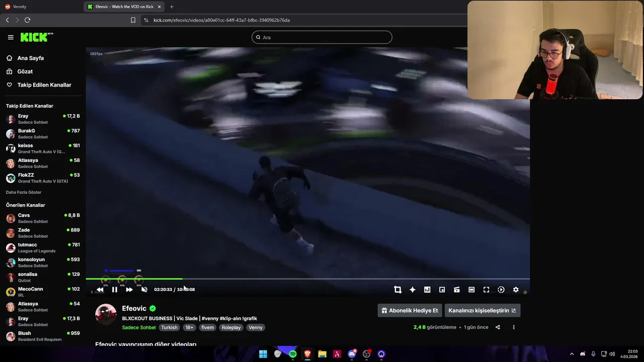Click the clip crop icon in player
The width and height of the screenshot is (644, 362).
click(397, 290)
